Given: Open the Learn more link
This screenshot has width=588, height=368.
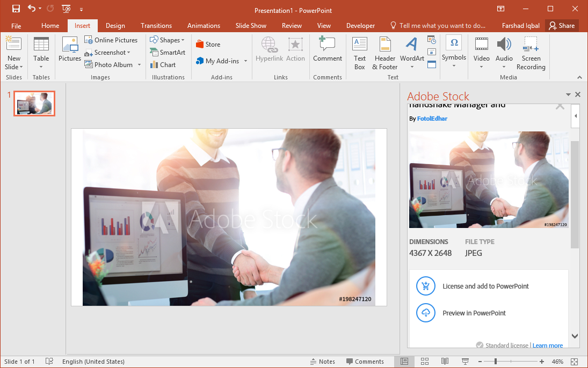Looking at the screenshot, I should (x=548, y=345).
